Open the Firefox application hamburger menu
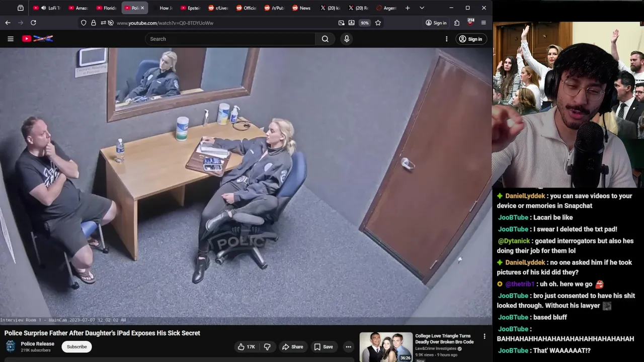This screenshot has width=644, height=362. point(484,23)
